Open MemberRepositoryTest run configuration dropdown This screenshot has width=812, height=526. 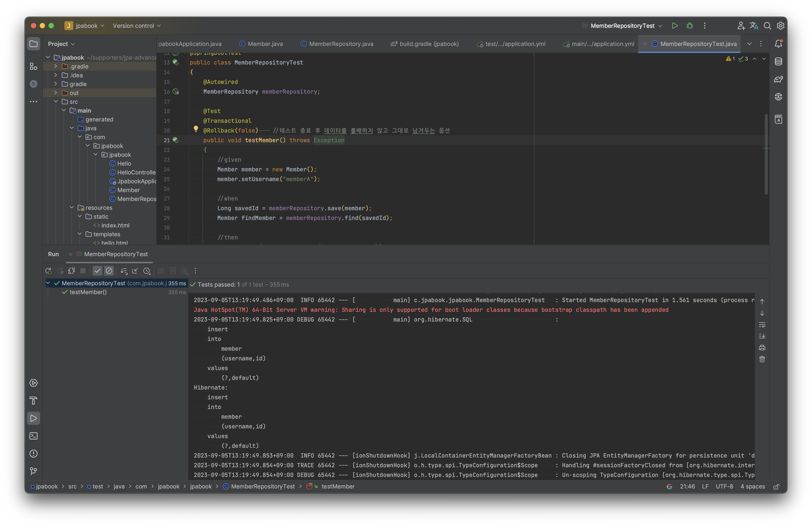click(x=622, y=26)
